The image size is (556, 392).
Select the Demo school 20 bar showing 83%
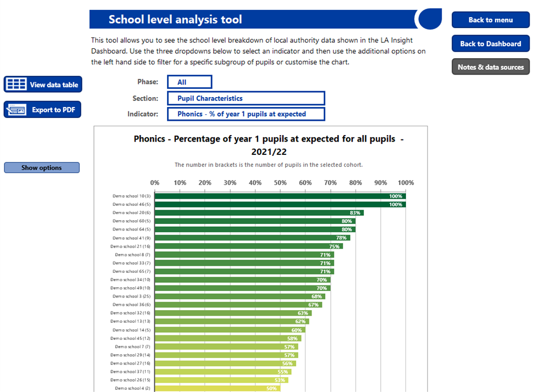tap(259, 212)
